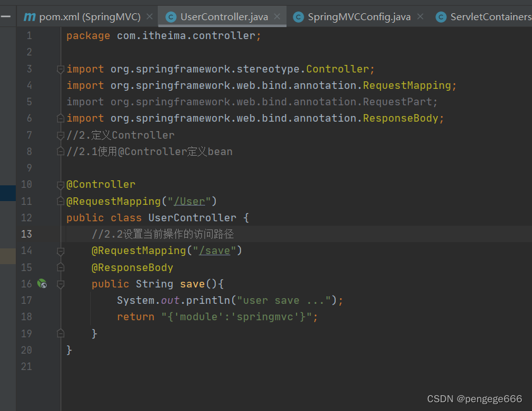This screenshot has width=532, height=411.
Task: Click the comment fold end marker on line 8
Action: (61, 151)
